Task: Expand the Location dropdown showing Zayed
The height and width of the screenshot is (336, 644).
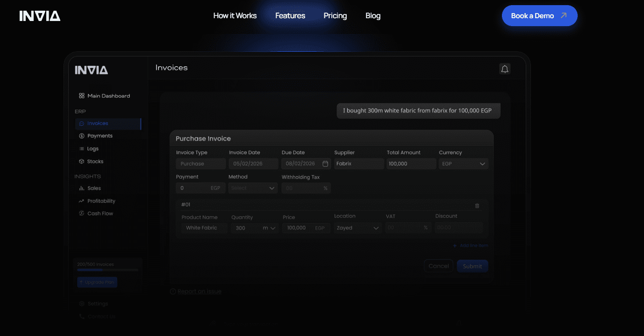Action: tap(357, 228)
